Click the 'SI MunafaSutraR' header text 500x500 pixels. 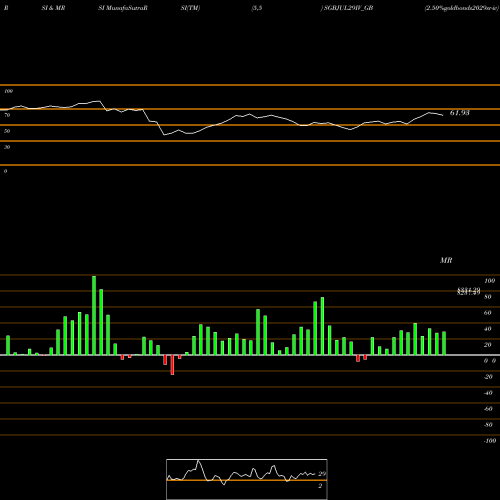click(x=123, y=8)
